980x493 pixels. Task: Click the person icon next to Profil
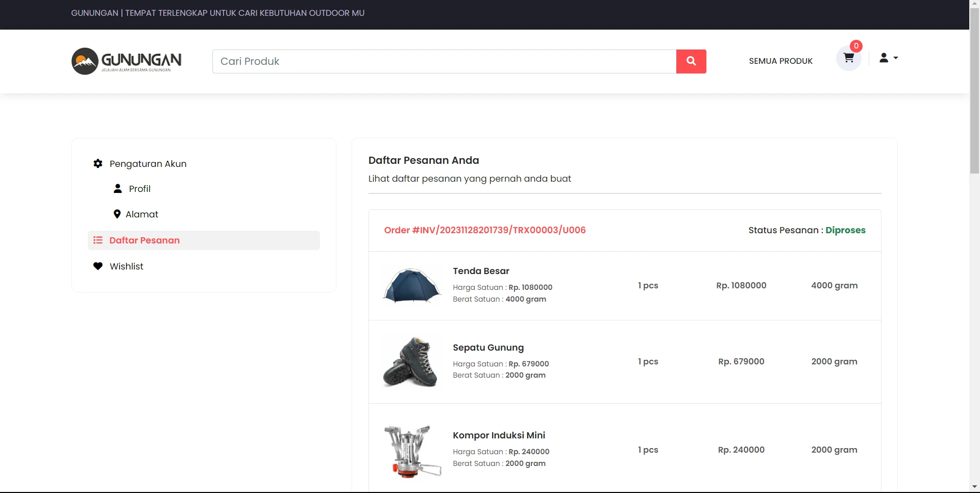coord(117,189)
